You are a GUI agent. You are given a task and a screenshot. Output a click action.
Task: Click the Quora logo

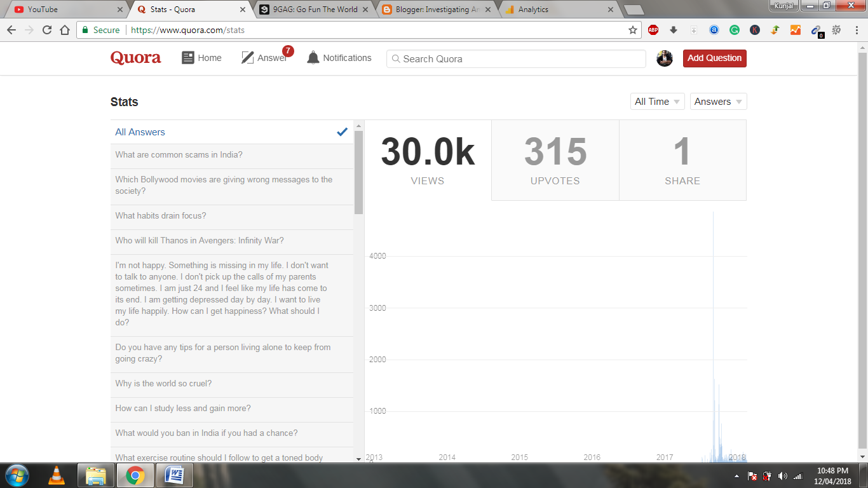[135, 58]
